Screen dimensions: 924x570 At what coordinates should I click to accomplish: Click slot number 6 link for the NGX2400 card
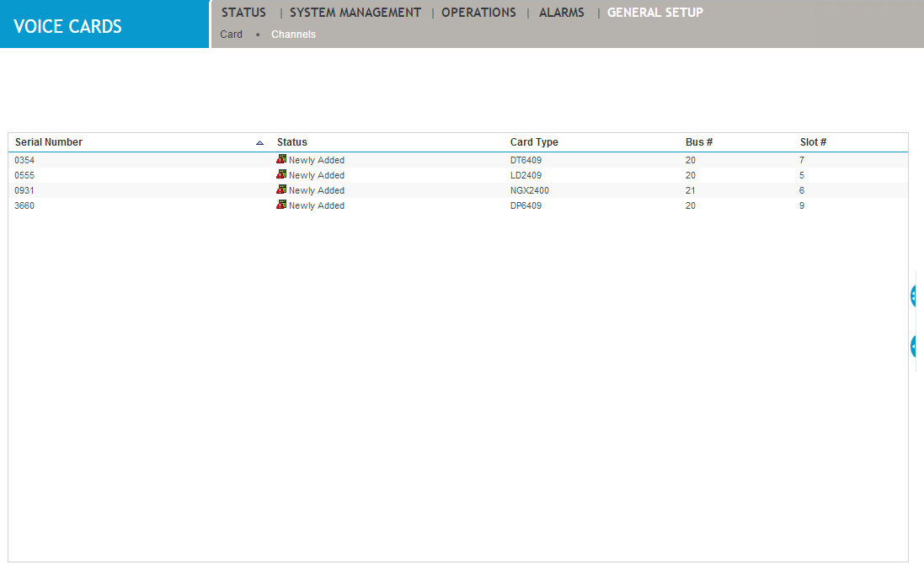tap(801, 189)
